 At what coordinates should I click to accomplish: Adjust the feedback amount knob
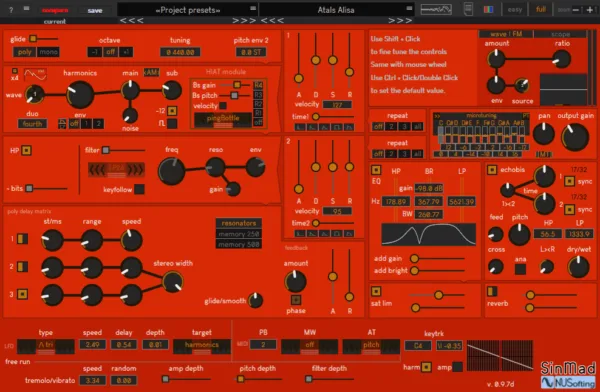(x=295, y=281)
